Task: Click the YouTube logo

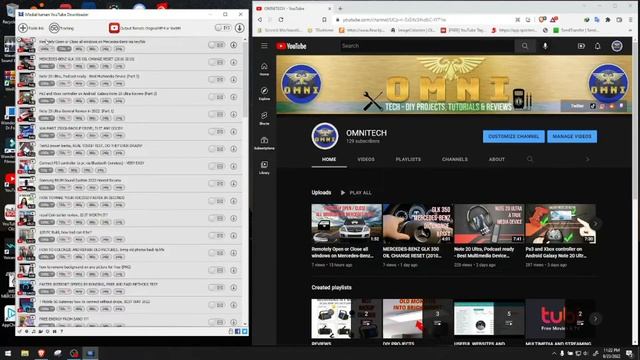Action: click(x=291, y=46)
